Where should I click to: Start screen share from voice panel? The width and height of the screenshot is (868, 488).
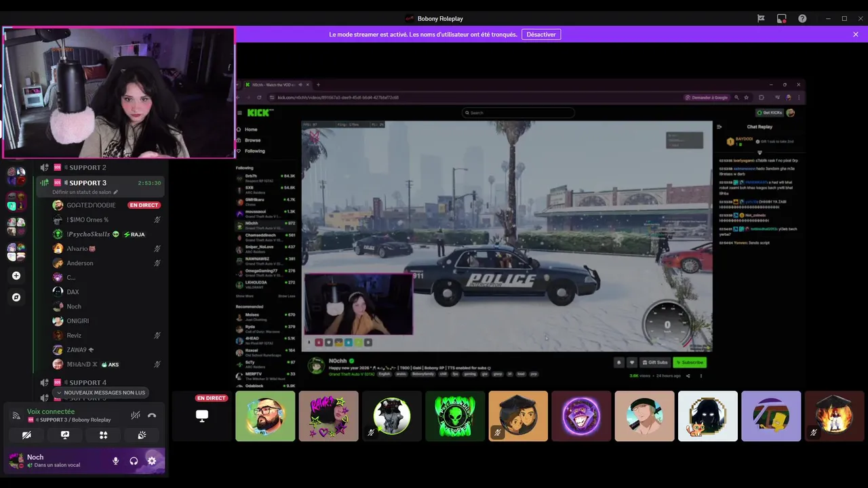tap(65, 435)
